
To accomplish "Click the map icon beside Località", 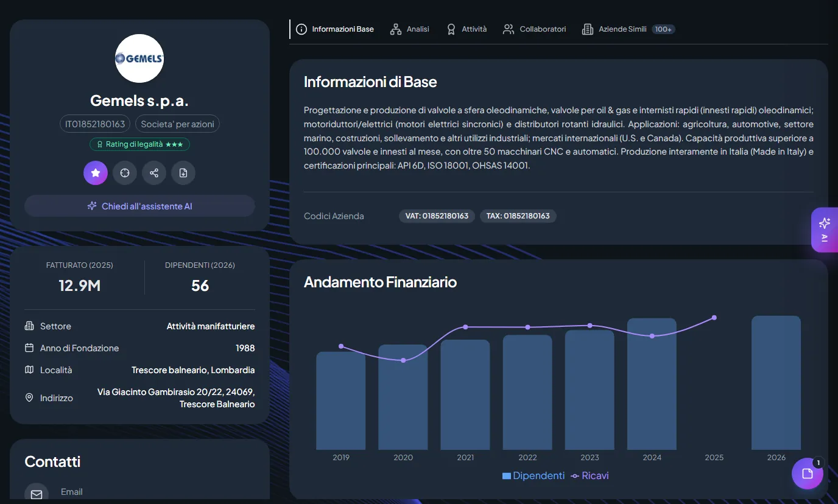I will tap(29, 370).
